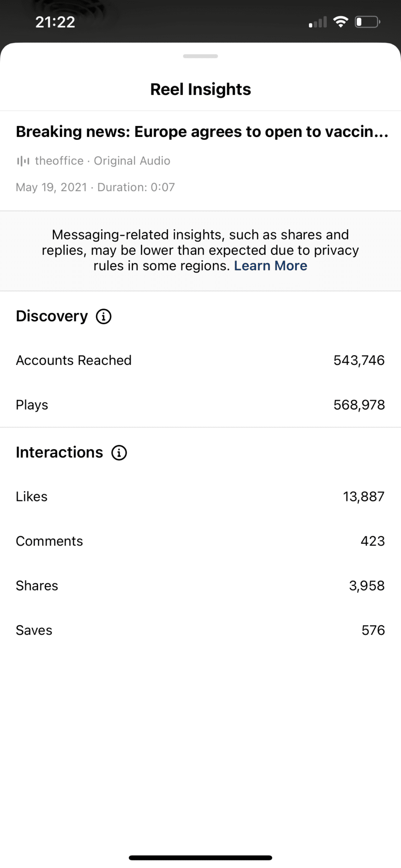Tap the Comments row showing 423

click(200, 541)
